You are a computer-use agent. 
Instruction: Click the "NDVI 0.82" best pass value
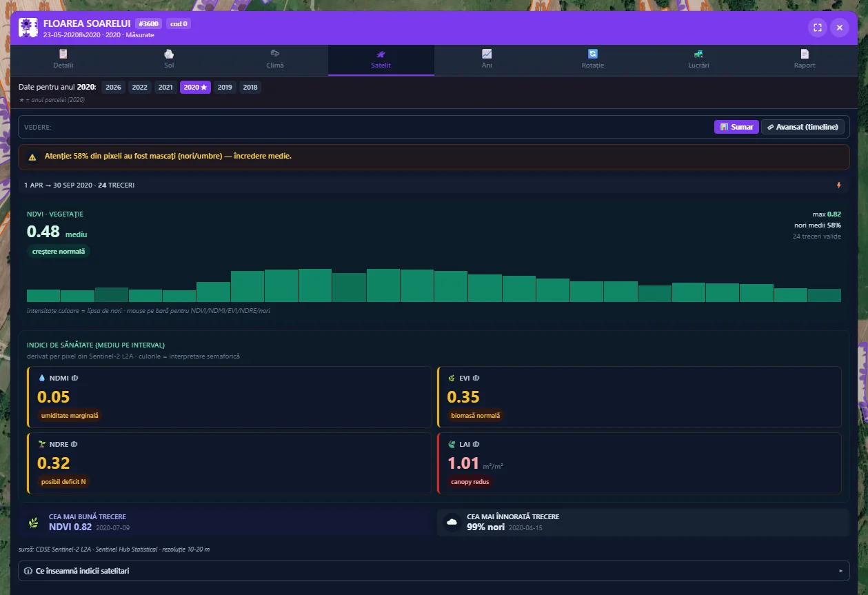coord(70,527)
